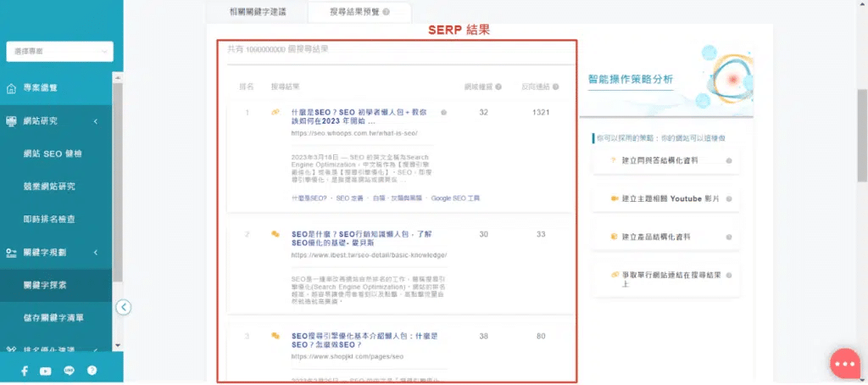Collapse the 關鍵字規劃 sidebar section
868x385 pixels.
(x=96, y=253)
